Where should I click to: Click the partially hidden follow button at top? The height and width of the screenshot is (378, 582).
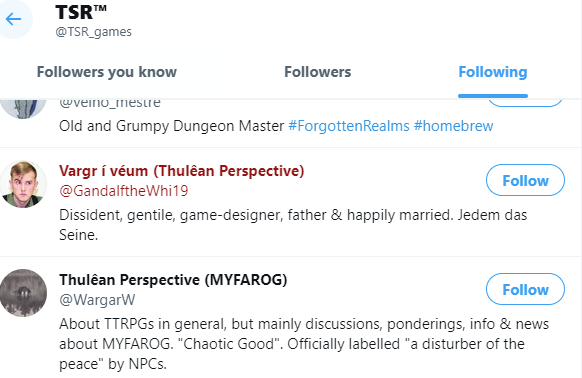pos(525,103)
